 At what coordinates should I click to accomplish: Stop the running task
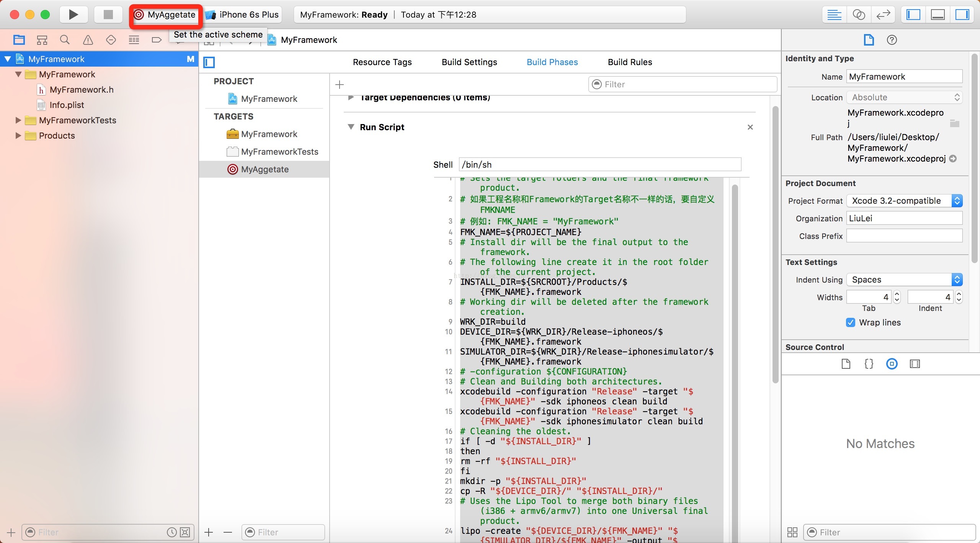(x=108, y=15)
